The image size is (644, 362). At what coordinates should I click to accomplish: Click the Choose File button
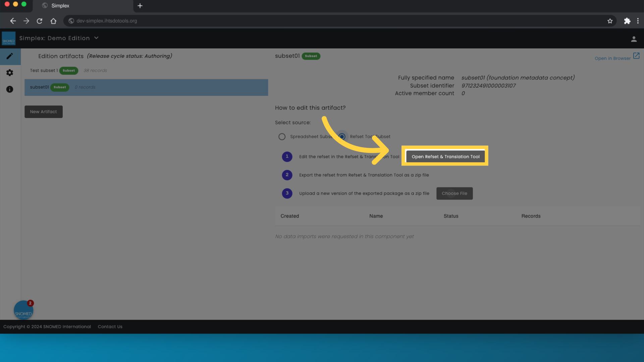454,193
